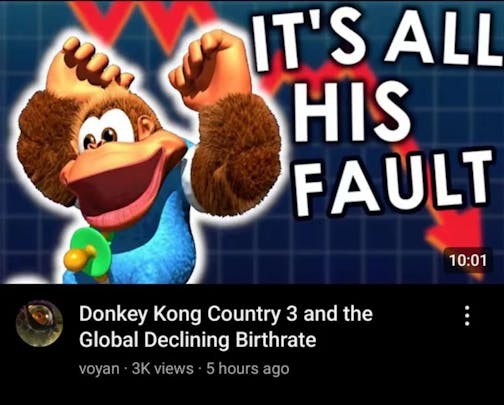Click the 10:01 duration badge
Screen dimensions: 504x405
click(467, 260)
